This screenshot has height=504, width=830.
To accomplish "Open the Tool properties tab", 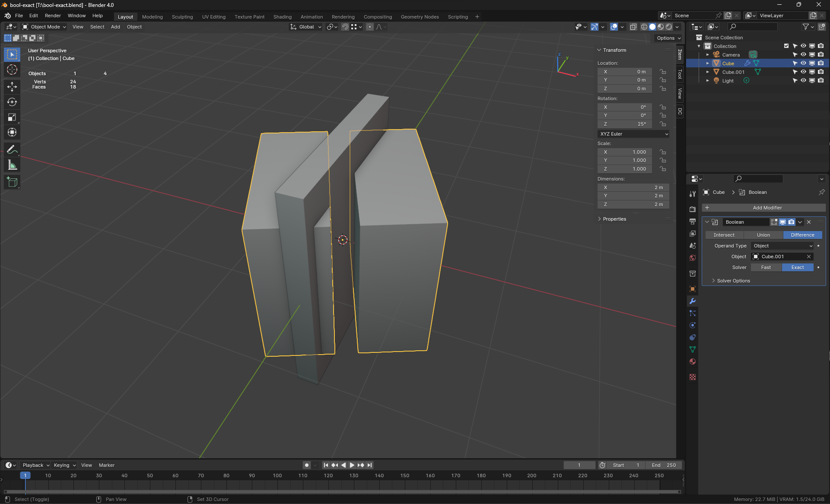I will point(693,194).
